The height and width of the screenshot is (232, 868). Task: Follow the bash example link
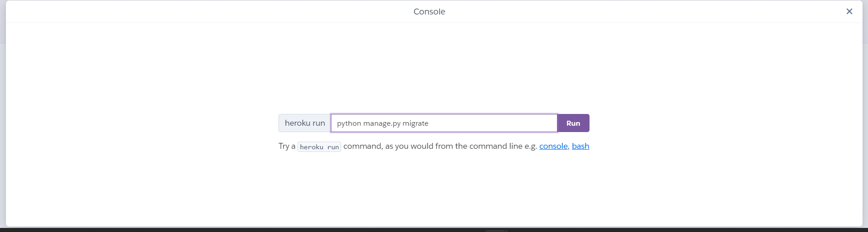coord(580,146)
